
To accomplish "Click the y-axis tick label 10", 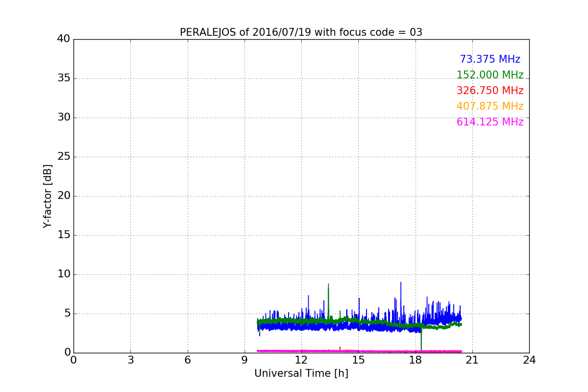I will (64, 274).
